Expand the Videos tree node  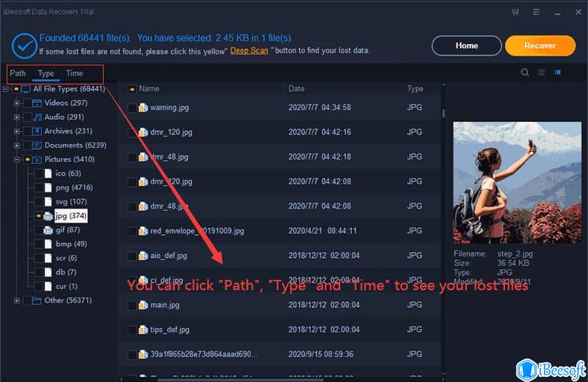pos(16,103)
